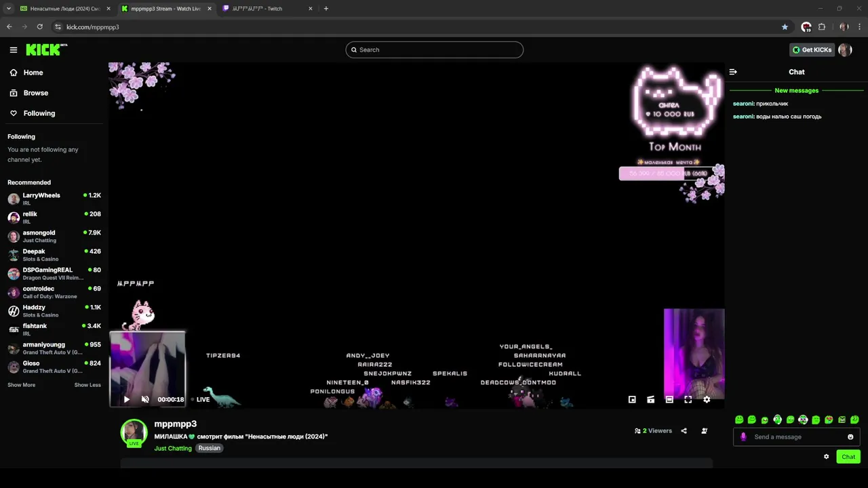Select the mppmpp3 Stream browser tab
The image size is (868, 488).
(x=165, y=9)
